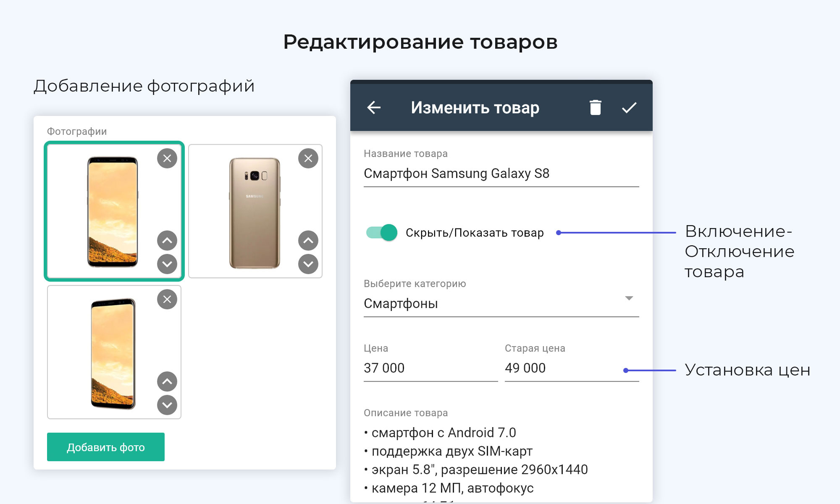The width and height of the screenshot is (840, 504).
Task: Move the third photo down
Action: [167, 405]
